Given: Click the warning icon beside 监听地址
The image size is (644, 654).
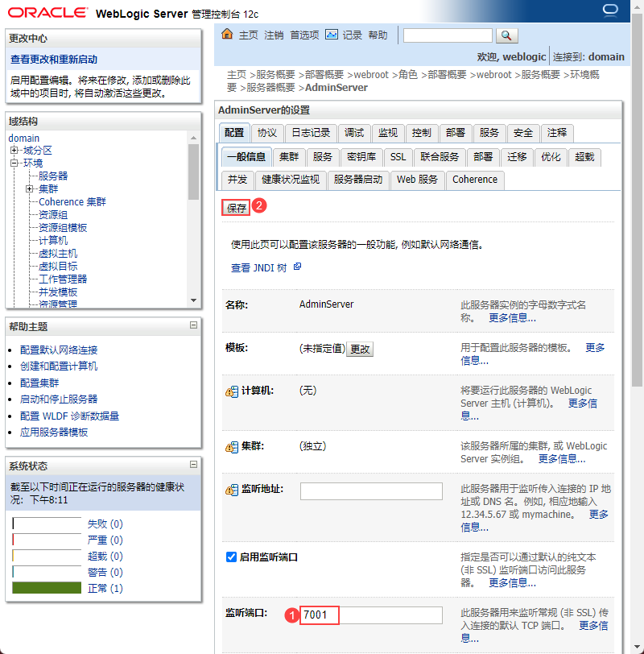Looking at the screenshot, I should (x=232, y=490).
